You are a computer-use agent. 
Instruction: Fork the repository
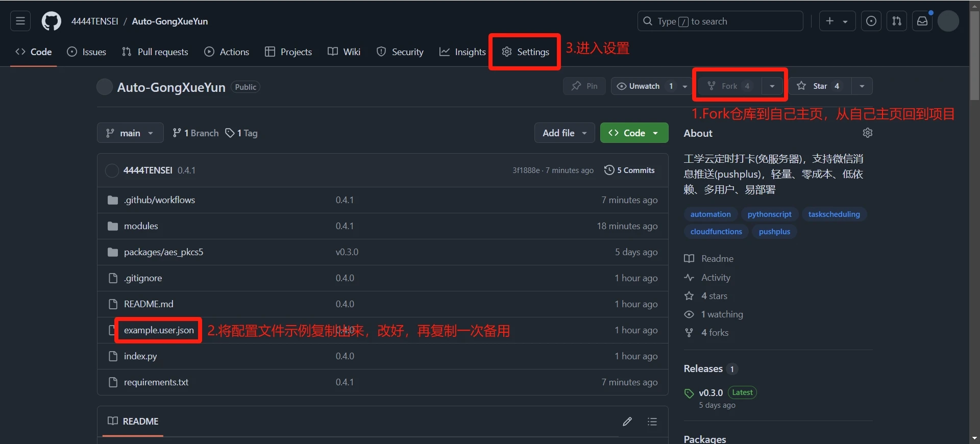click(730, 86)
